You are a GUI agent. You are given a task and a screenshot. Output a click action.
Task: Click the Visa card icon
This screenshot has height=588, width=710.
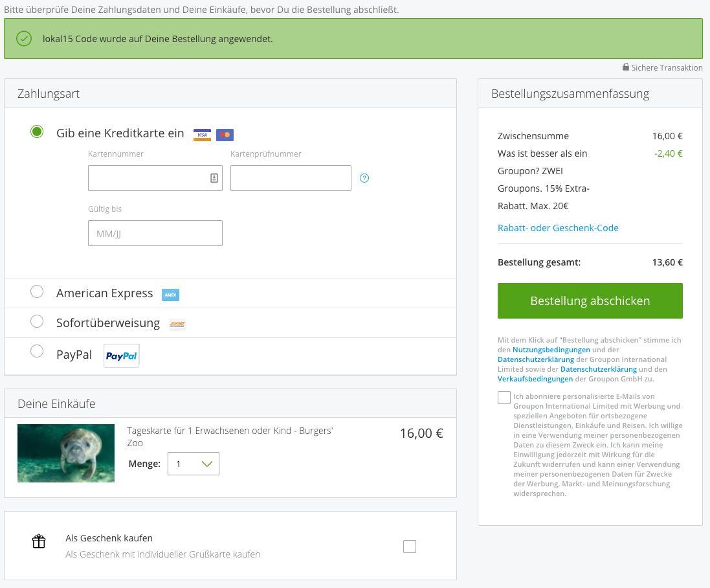202,135
